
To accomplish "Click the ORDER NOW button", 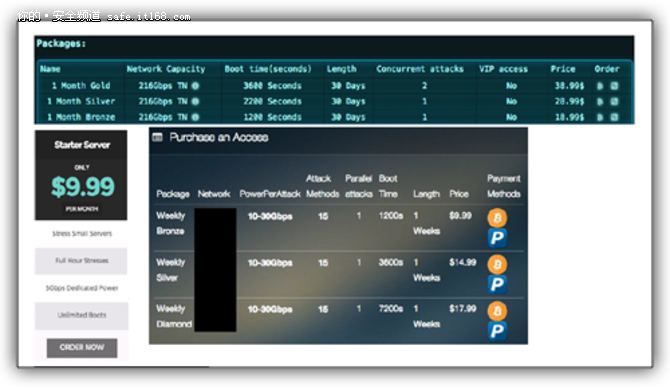I will point(82,348).
